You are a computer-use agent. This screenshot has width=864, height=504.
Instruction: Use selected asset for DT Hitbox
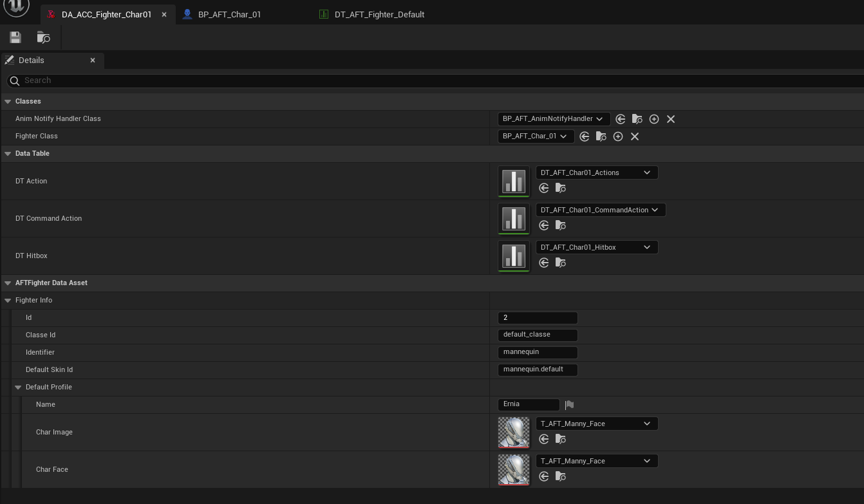[x=544, y=263]
